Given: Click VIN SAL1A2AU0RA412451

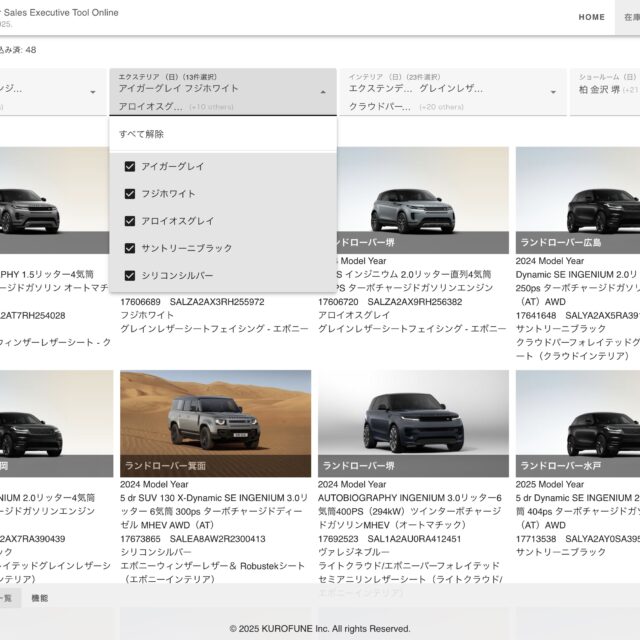Looking at the screenshot, I should 414,539.
